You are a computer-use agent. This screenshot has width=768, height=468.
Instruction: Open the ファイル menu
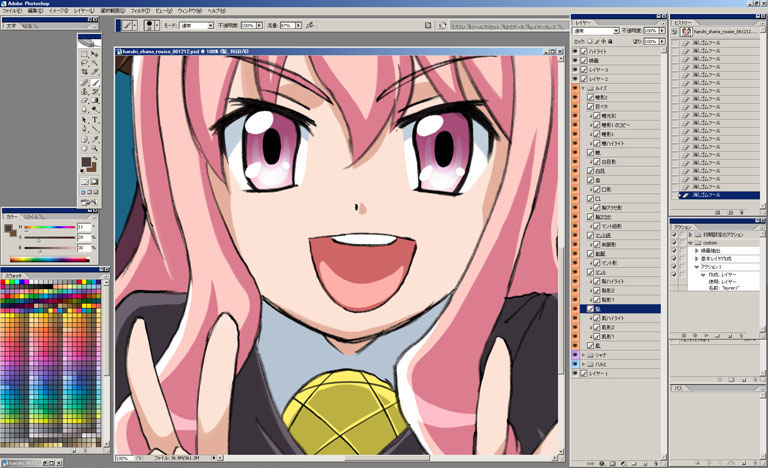point(12,10)
